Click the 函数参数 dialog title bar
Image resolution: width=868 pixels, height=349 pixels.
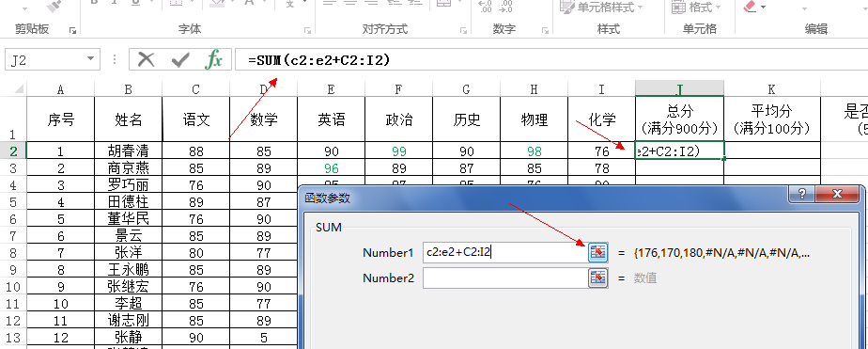tap(543, 198)
